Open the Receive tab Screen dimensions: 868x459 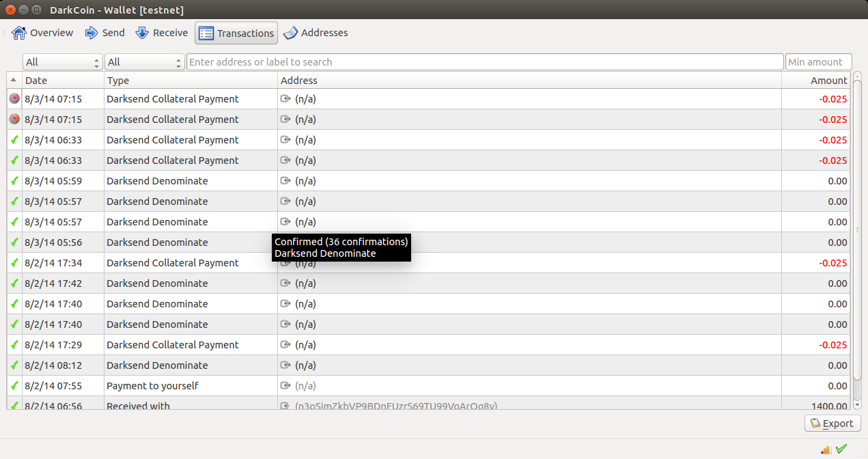tap(162, 33)
